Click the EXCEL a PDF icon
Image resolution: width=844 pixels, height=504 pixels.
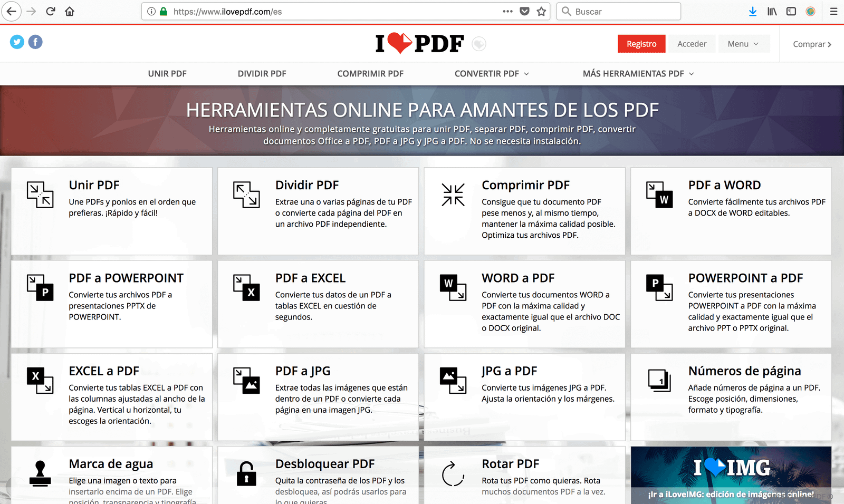(40, 380)
